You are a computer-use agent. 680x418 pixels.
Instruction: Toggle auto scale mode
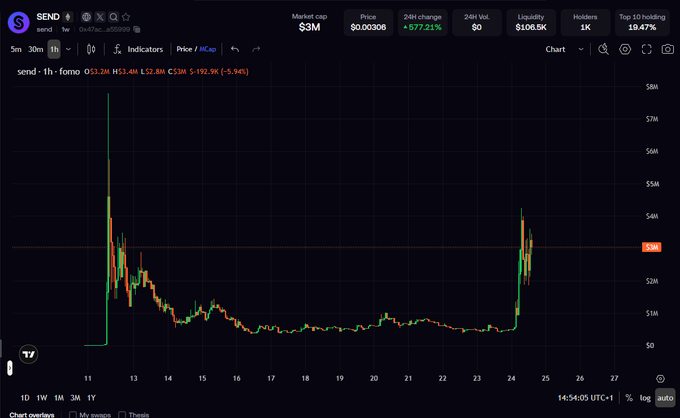[665, 398]
